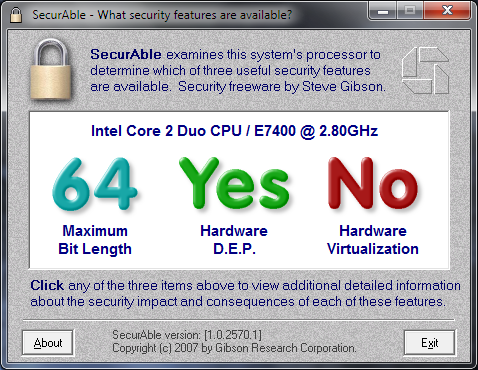Click the bold word Click in the instructions
478x370 pixels.
click(47, 285)
